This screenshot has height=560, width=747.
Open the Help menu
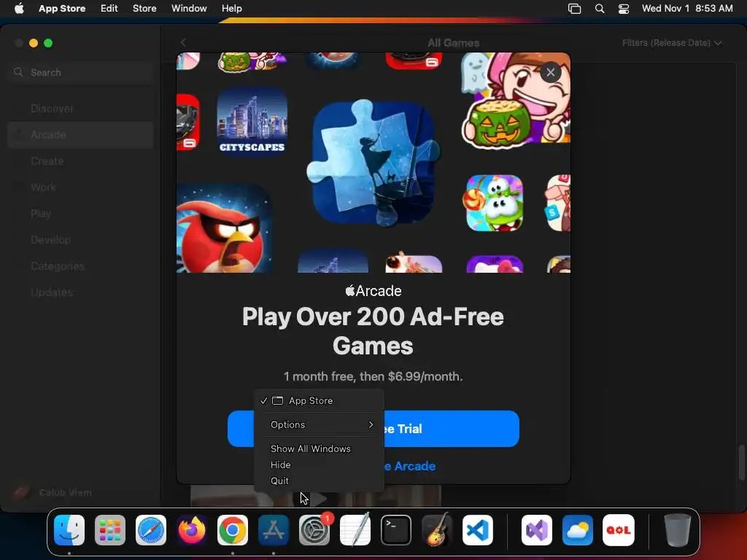[231, 9]
